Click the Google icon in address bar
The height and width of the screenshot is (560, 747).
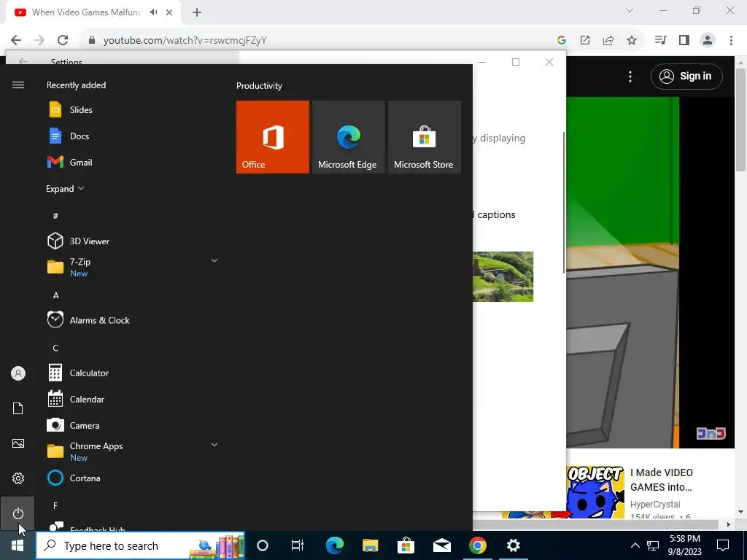click(x=562, y=40)
